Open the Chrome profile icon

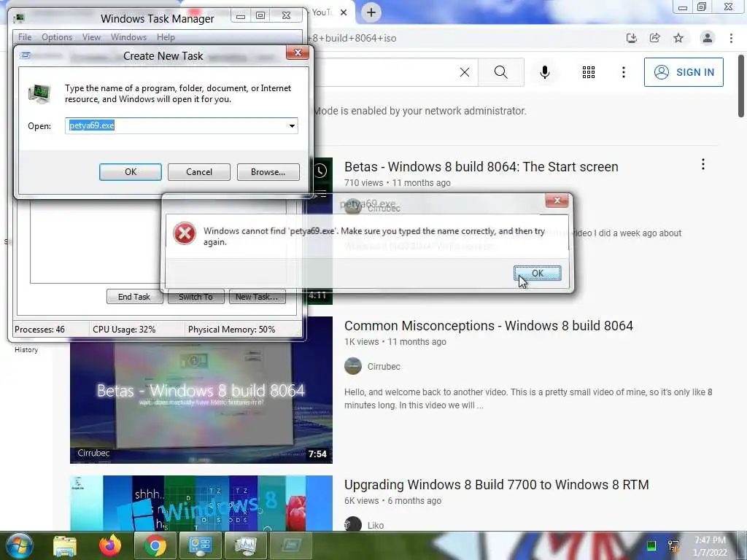click(708, 38)
